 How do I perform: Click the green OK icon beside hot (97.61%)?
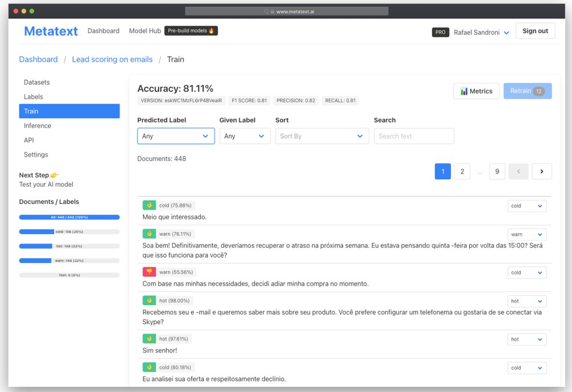[x=149, y=339]
